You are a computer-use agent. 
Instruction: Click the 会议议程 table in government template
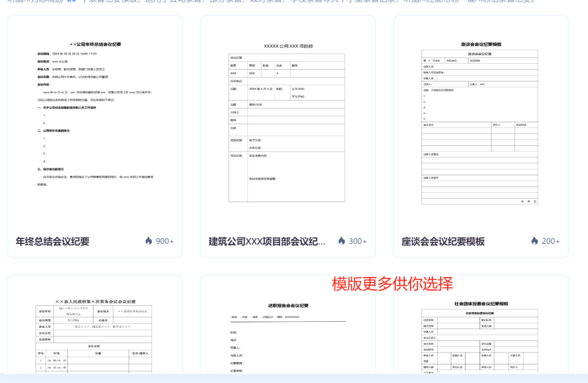click(94, 358)
